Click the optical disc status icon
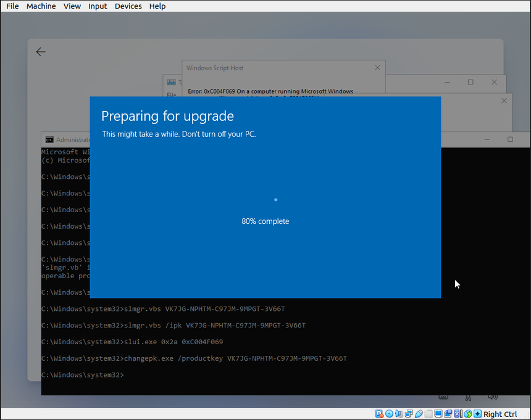 [x=389, y=414]
